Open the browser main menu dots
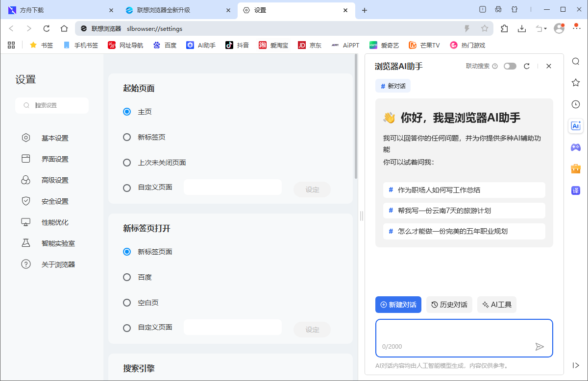Viewport: 588px width, 381px height. (x=576, y=29)
